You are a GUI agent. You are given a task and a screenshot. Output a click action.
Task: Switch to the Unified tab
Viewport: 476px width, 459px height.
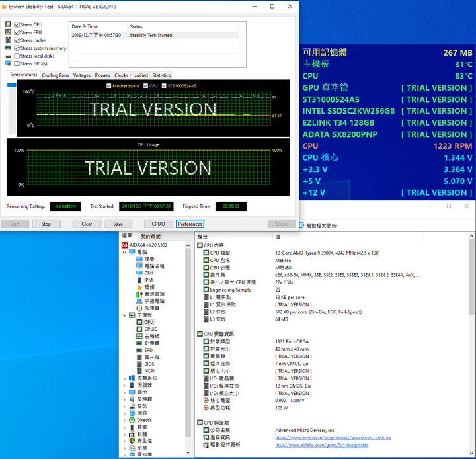click(140, 75)
